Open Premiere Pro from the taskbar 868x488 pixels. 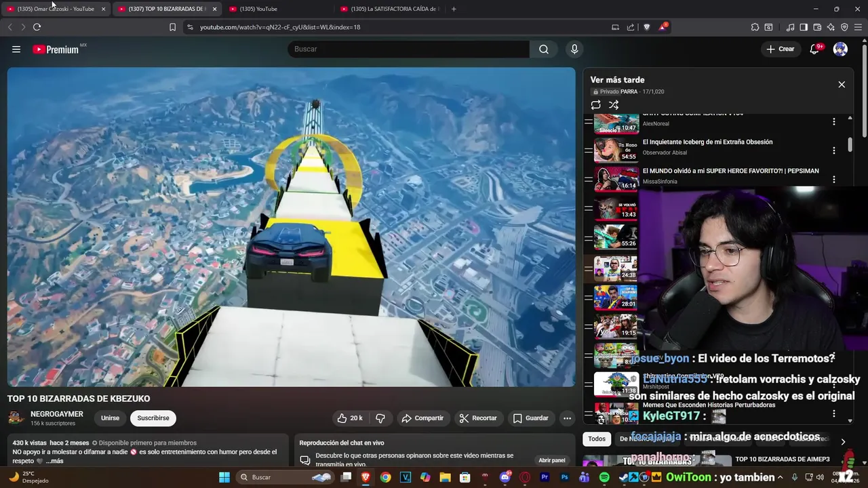(545, 477)
